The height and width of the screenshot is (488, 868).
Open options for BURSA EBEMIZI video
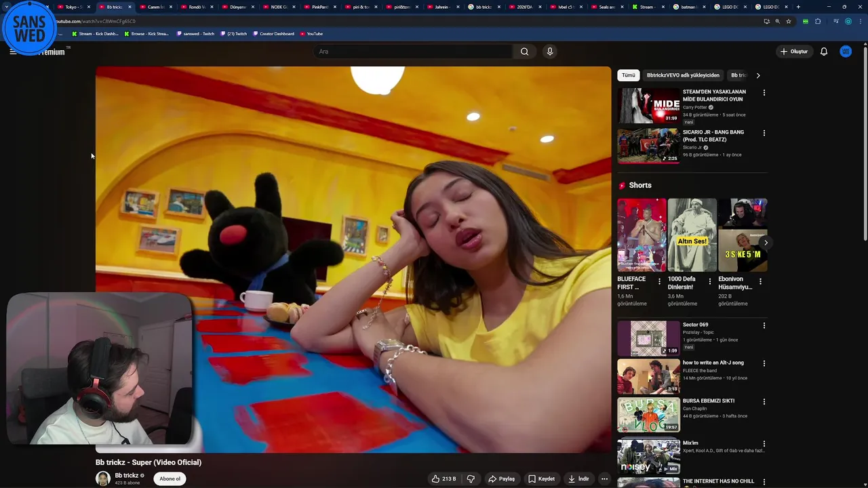(764, 401)
